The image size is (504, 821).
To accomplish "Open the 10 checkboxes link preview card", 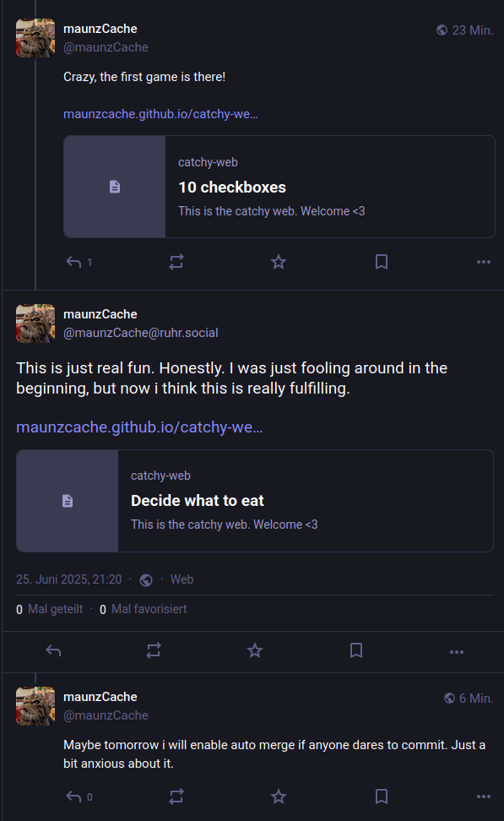I will click(x=279, y=187).
